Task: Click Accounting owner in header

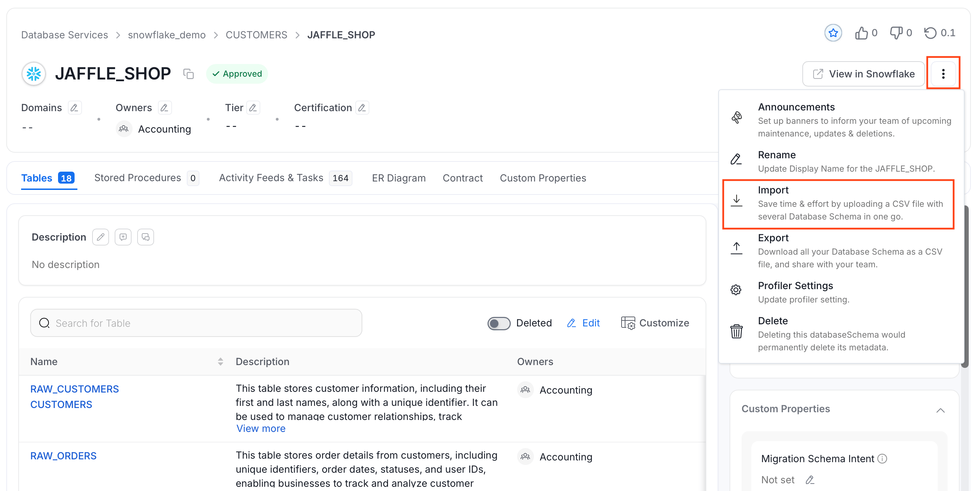Action: click(164, 129)
